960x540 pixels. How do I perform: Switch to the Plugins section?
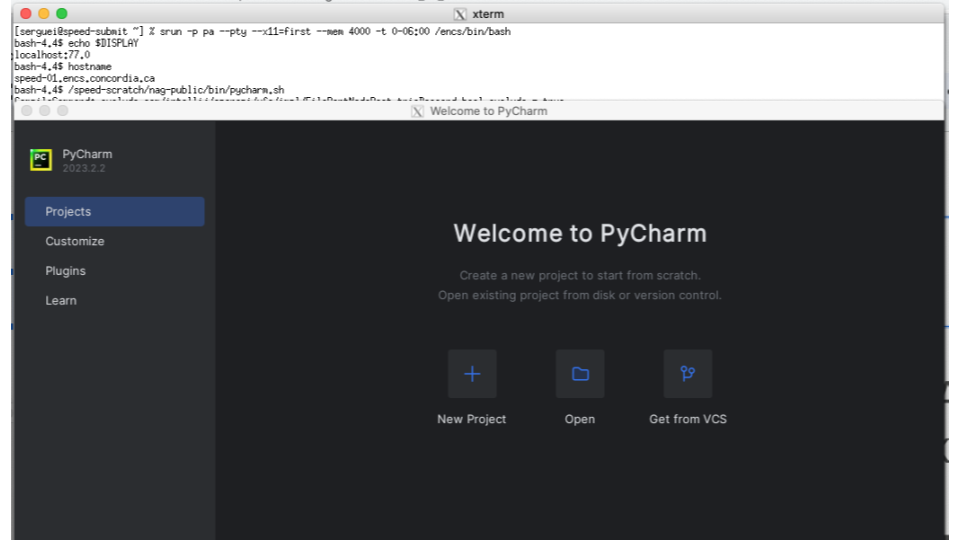coord(66,271)
